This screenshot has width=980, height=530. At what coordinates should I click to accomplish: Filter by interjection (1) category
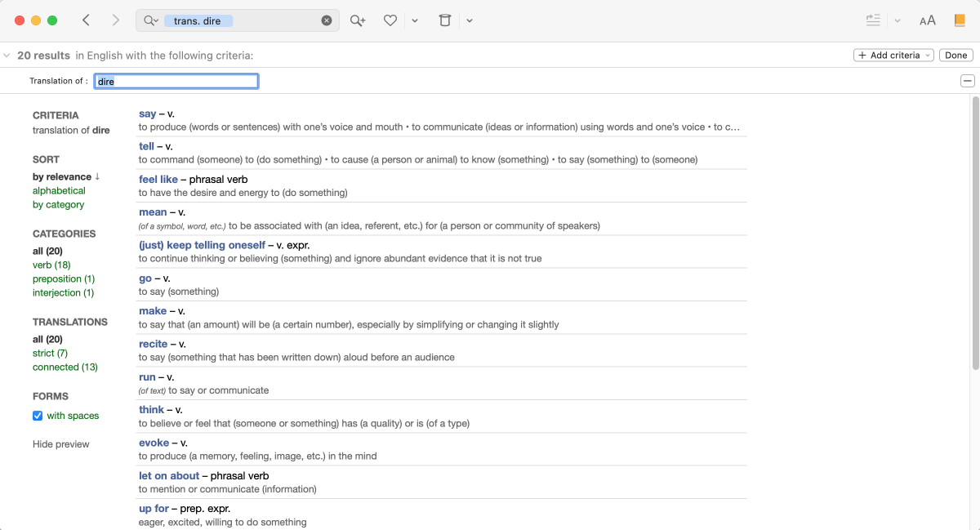pyautogui.click(x=63, y=292)
